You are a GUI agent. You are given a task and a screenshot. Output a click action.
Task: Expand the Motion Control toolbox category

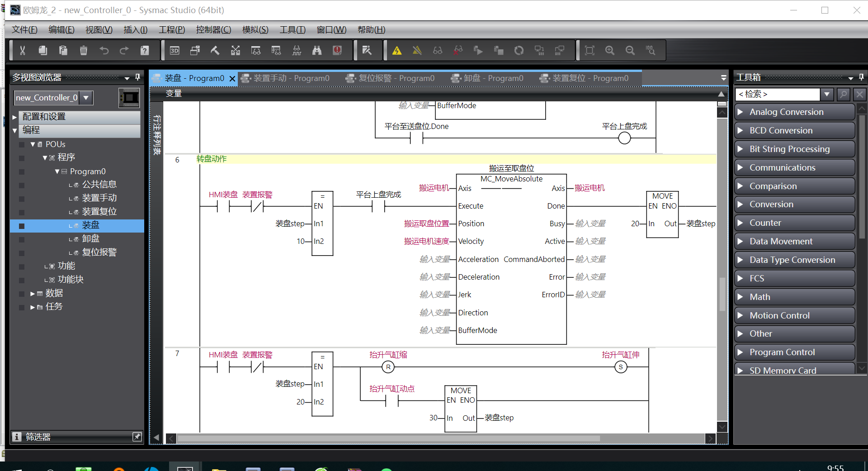(x=794, y=315)
